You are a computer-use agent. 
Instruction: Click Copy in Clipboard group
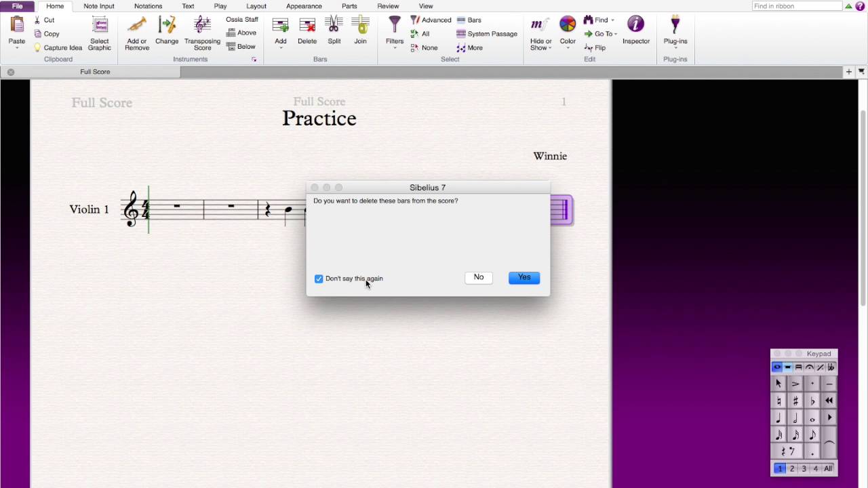click(47, 34)
